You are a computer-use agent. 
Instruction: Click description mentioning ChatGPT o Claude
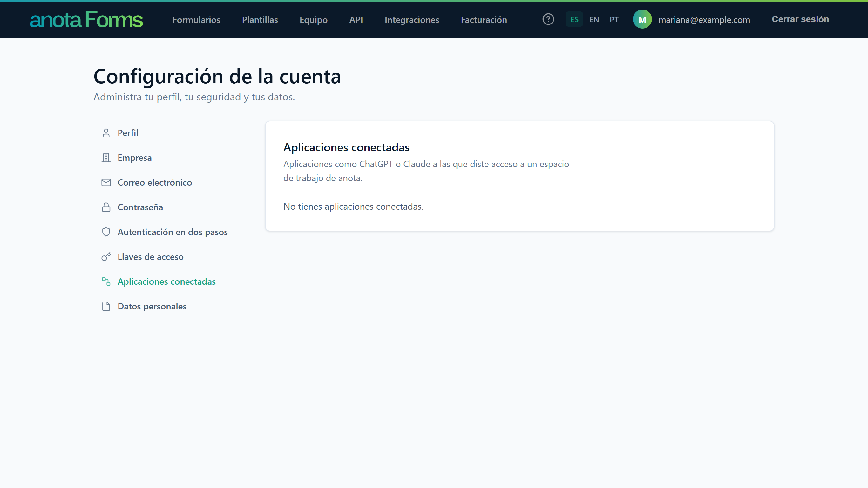[426, 171]
